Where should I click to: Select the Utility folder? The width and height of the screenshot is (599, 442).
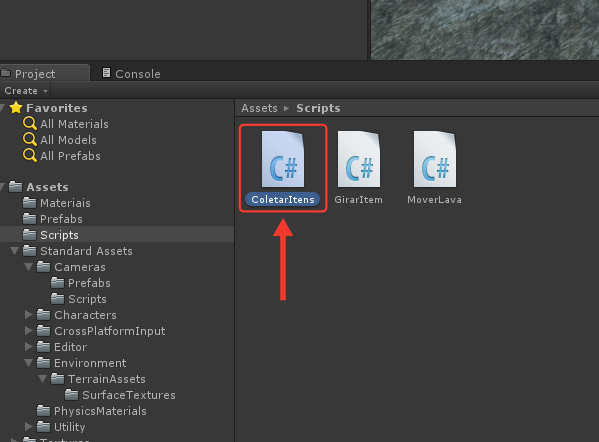click(x=70, y=427)
